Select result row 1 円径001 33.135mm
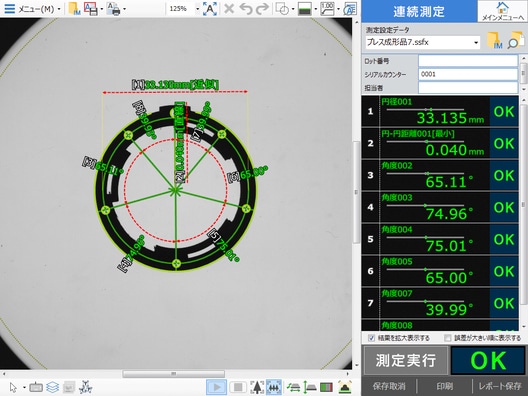Image resolution: width=528 pixels, height=396 pixels. (x=440, y=111)
